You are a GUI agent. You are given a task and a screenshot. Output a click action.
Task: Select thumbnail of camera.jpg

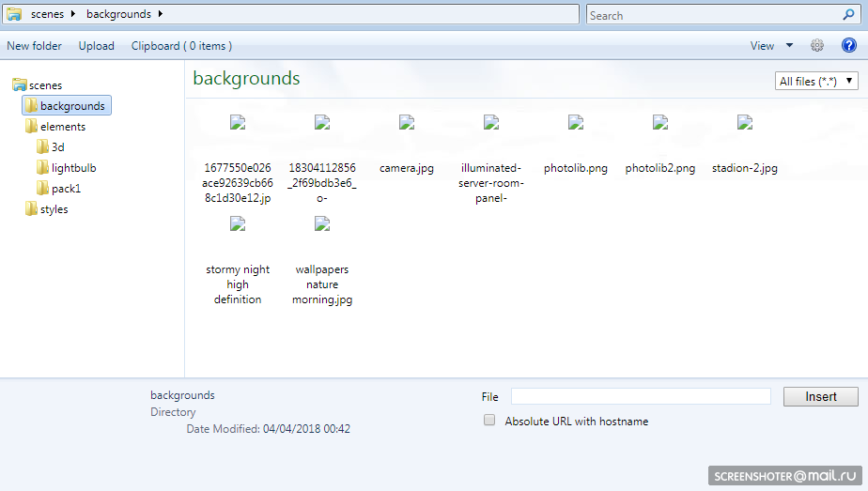[x=407, y=122]
